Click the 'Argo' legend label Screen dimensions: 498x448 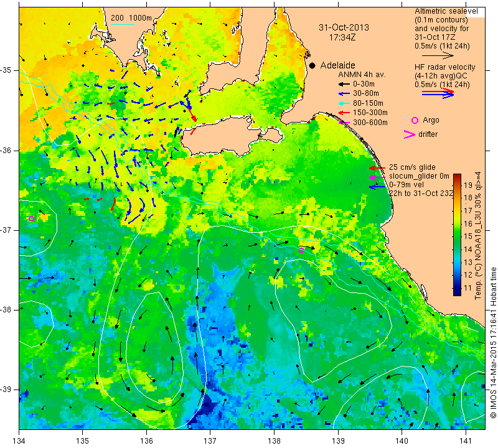[x=431, y=120]
